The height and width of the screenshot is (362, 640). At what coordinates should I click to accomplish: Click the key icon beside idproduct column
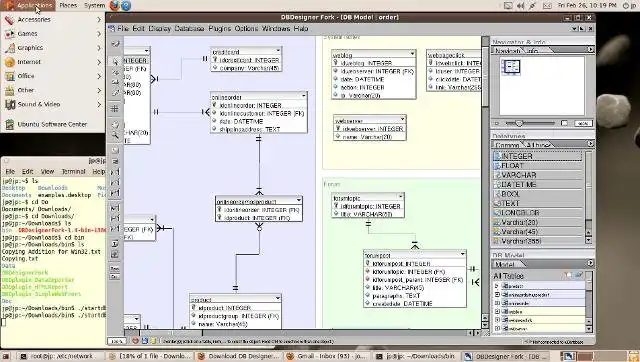click(194, 307)
